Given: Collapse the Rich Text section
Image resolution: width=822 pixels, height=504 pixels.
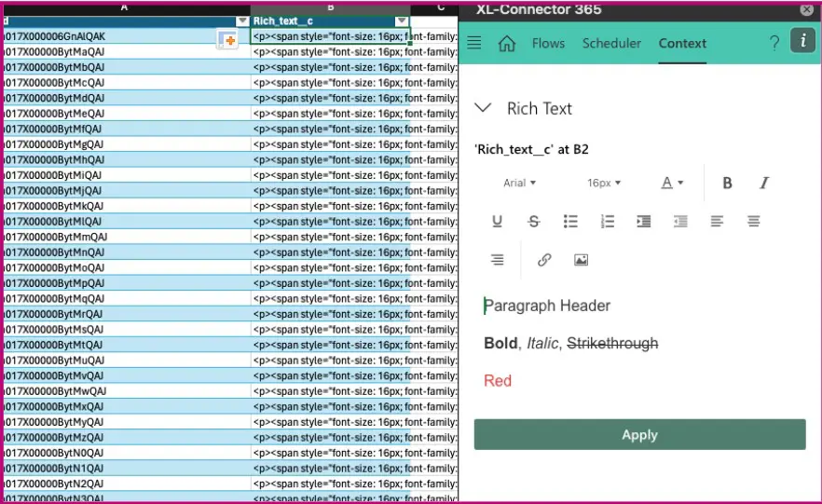Looking at the screenshot, I should point(483,108).
